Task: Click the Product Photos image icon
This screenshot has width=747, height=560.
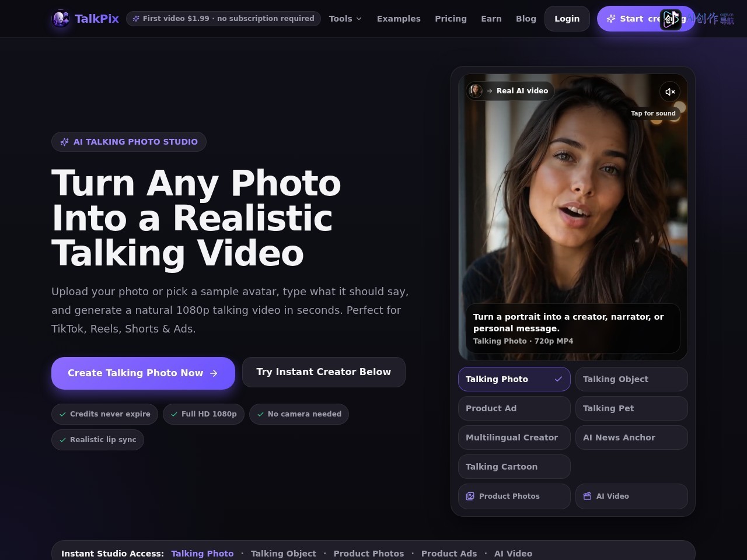Action: [x=470, y=496]
